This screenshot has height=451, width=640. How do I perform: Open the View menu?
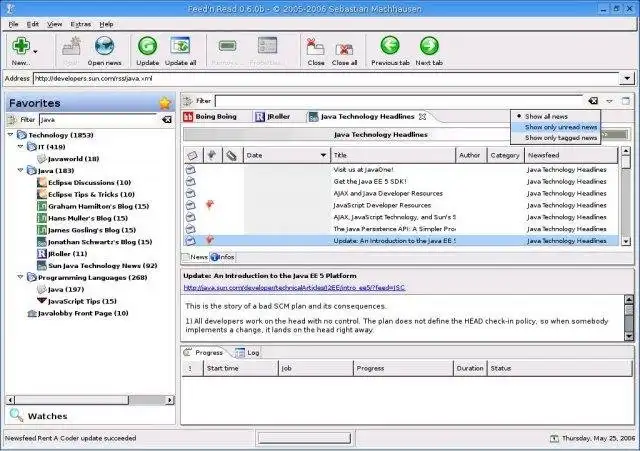pyautogui.click(x=54, y=24)
